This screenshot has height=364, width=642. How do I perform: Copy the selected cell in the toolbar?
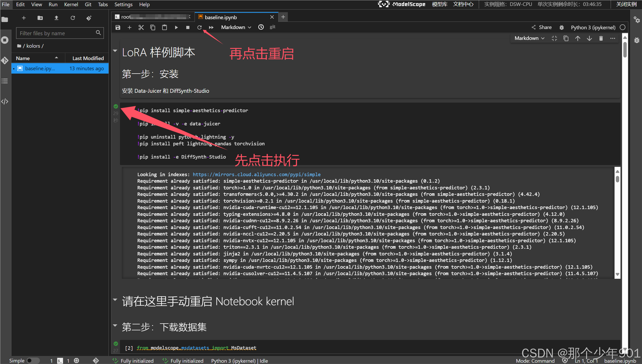click(153, 27)
